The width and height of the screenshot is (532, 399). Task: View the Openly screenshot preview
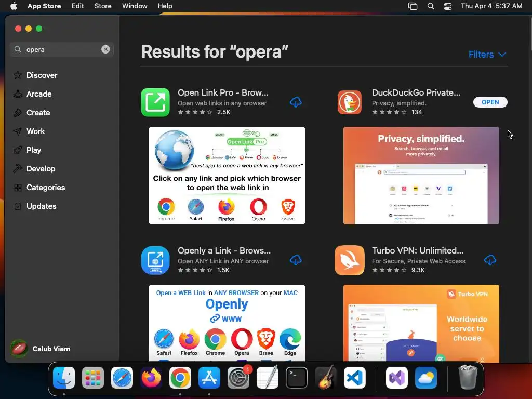pos(227,323)
